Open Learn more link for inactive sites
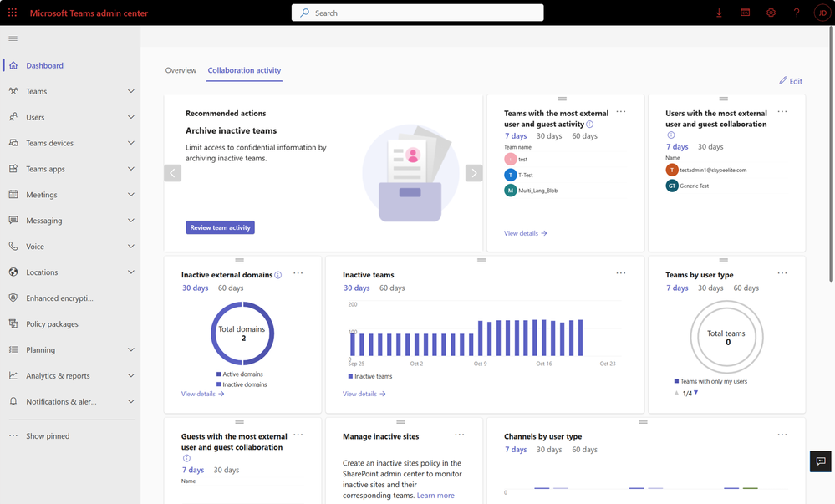 435,496
